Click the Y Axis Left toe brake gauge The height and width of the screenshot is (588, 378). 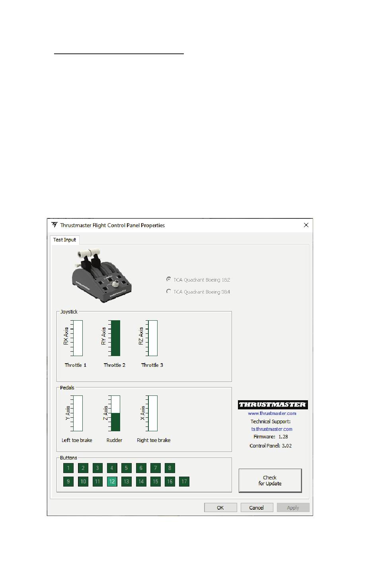click(77, 413)
